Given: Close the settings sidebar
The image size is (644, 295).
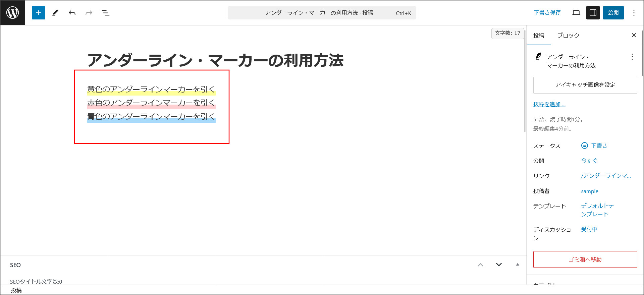Looking at the screenshot, I should click(634, 35).
